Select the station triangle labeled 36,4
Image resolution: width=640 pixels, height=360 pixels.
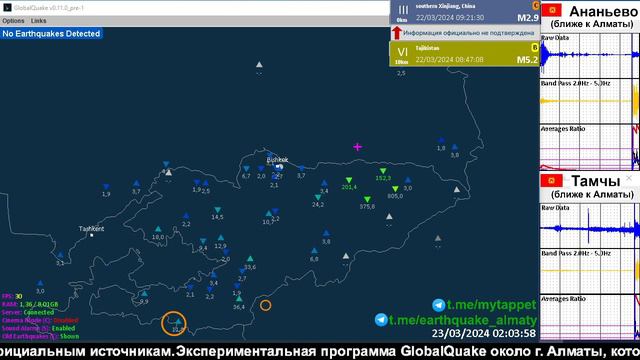point(239,299)
